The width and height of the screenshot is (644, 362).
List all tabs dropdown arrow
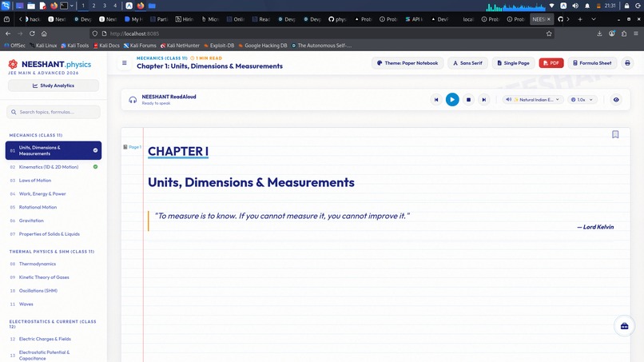point(594,19)
